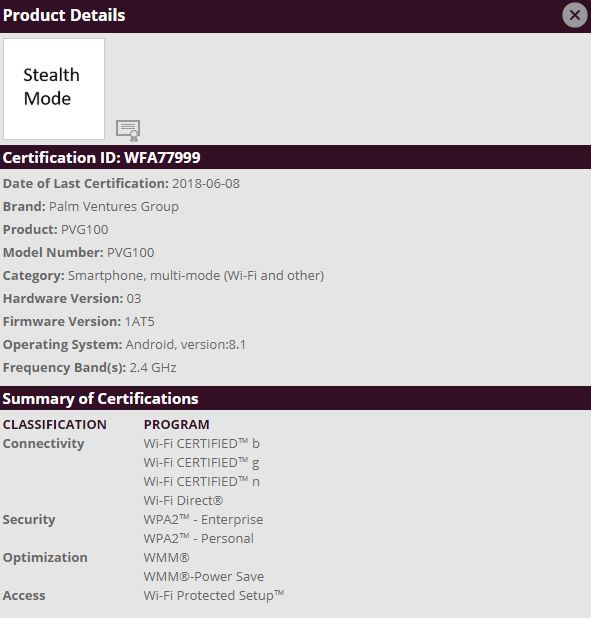
Task: Click the Stealth Mode product thumbnail
Action: (54, 89)
